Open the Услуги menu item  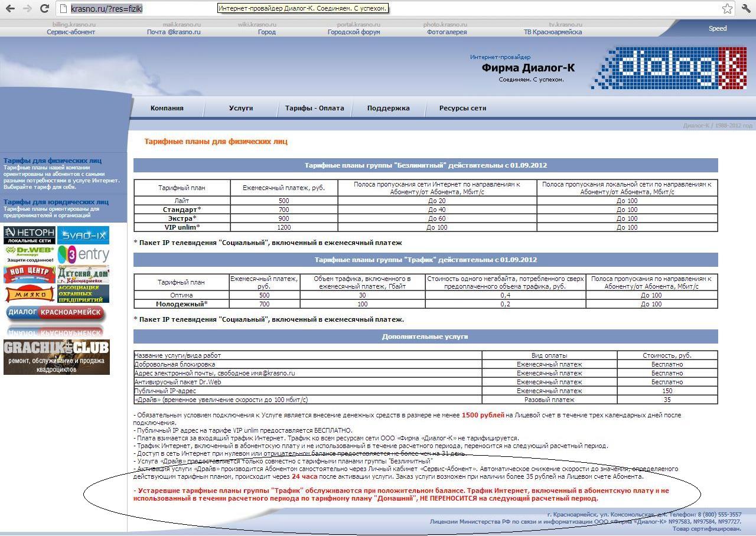tap(241, 108)
